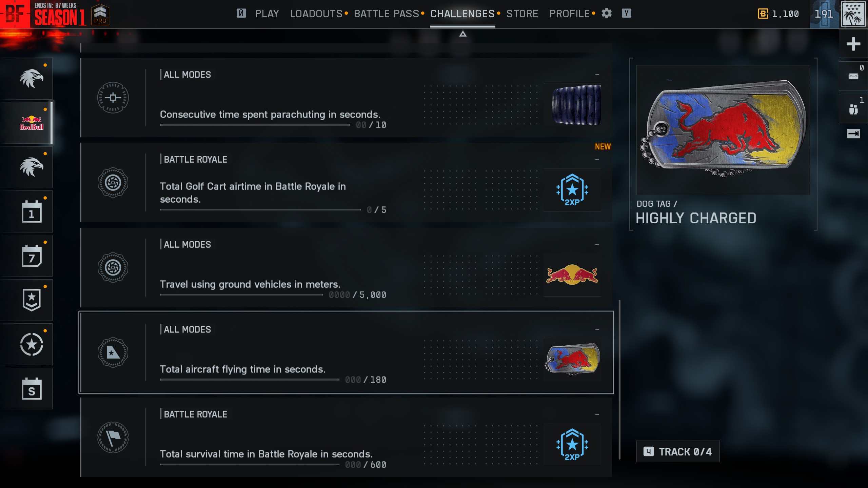This screenshot has width=868, height=488.
Task: Open the squad members icon
Action: pyautogui.click(x=853, y=109)
